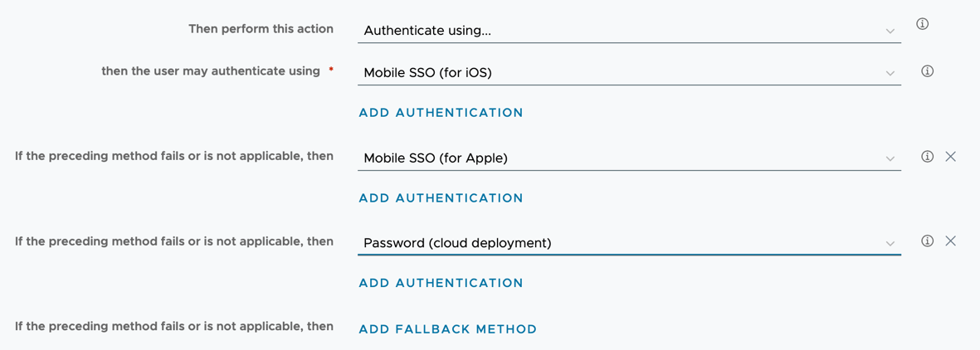Click ADD AUTHENTICATION below Password (cloud deployment)
This screenshot has width=980, height=350.
(441, 283)
